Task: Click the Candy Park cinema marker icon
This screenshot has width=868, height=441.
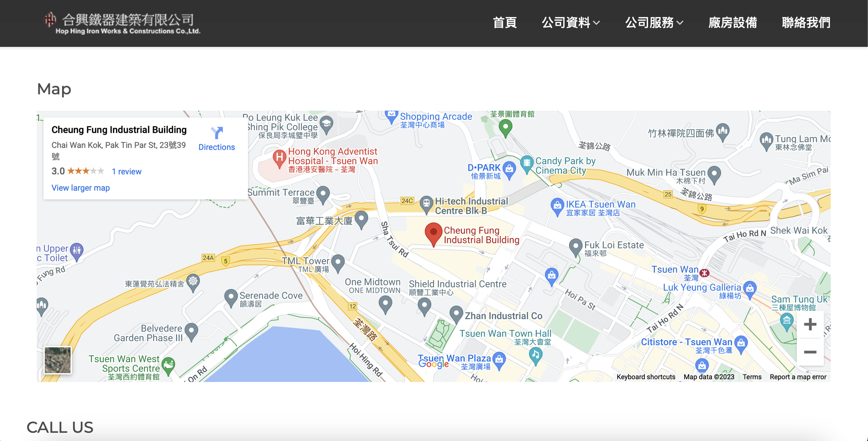Action: [527, 163]
